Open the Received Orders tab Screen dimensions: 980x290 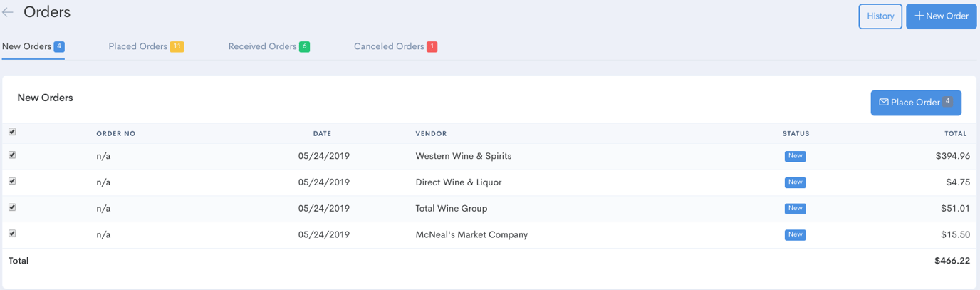click(262, 47)
